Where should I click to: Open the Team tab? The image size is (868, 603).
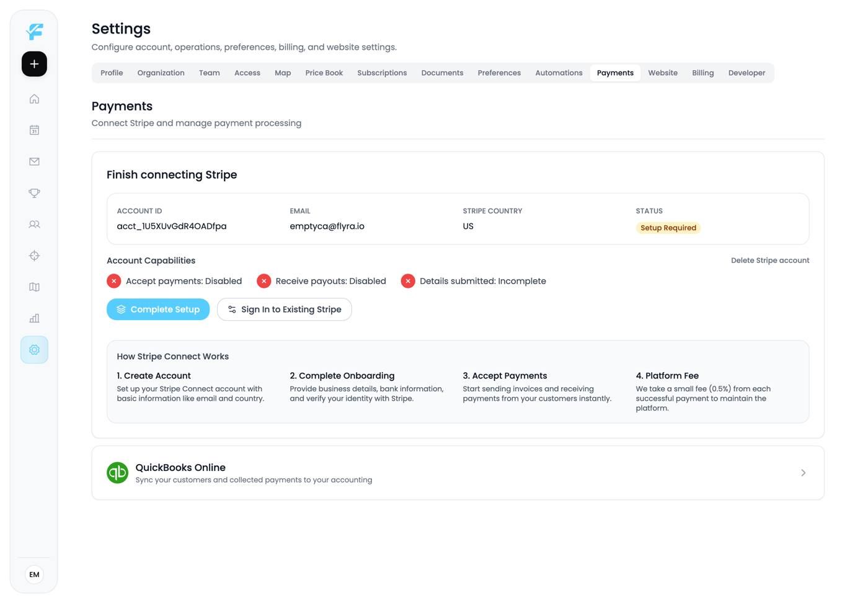(x=210, y=73)
